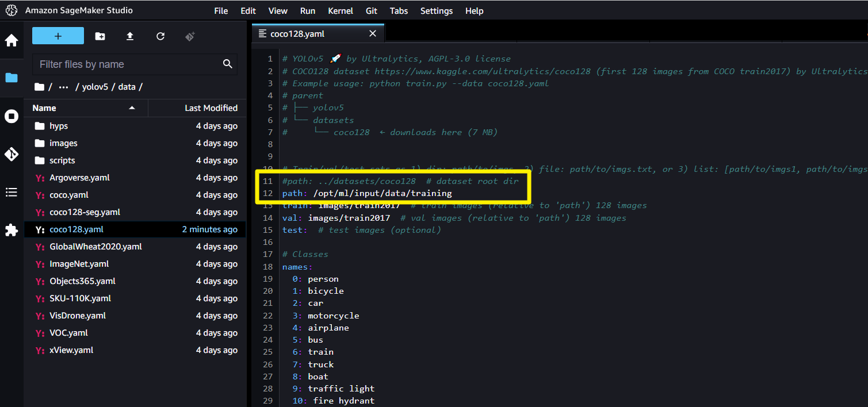868x407 pixels.
Task: Click the Upload Files icon
Action: pyautogui.click(x=130, y=36)
